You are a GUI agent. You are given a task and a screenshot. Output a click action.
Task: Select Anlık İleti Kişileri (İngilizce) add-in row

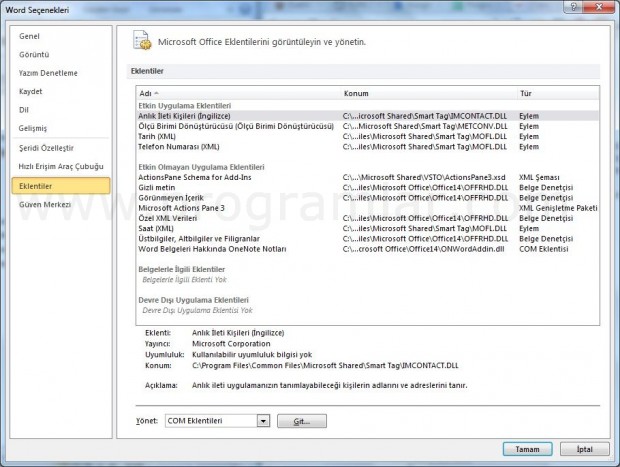tap(367, 116)
